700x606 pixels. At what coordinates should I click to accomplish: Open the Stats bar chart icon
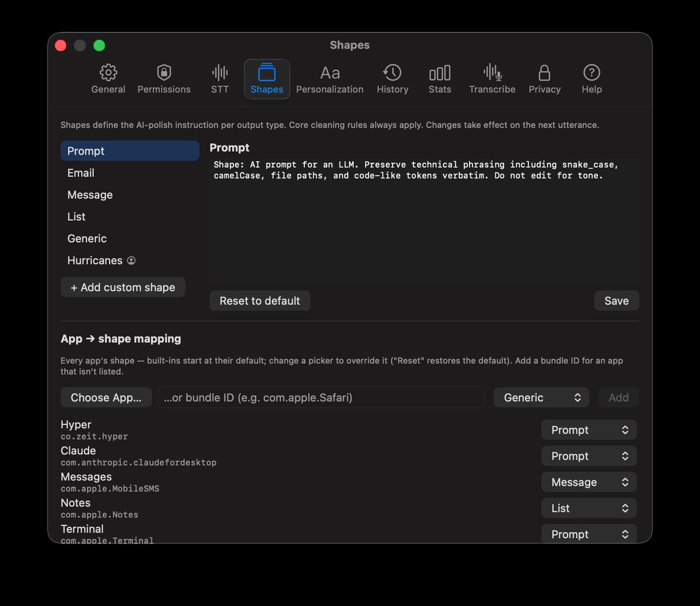[440, 73]
